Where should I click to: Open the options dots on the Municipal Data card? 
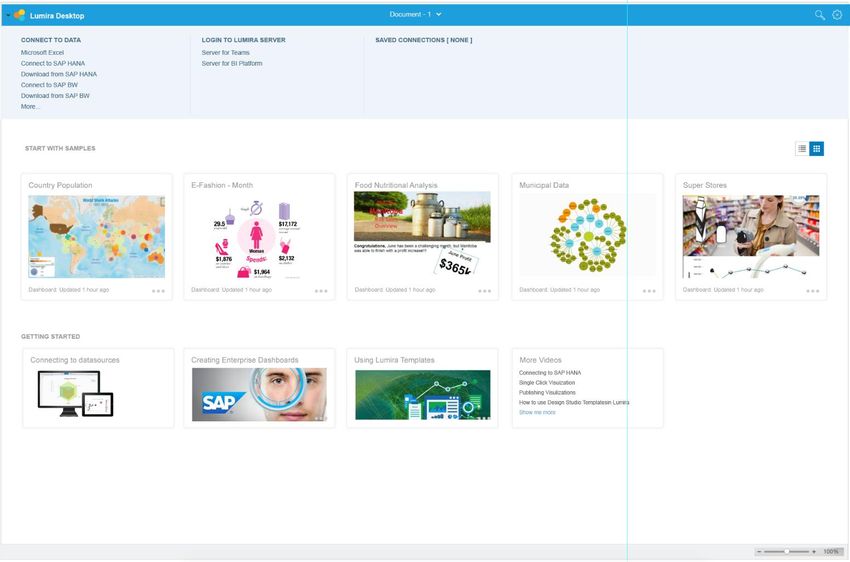tap(649, 291)
